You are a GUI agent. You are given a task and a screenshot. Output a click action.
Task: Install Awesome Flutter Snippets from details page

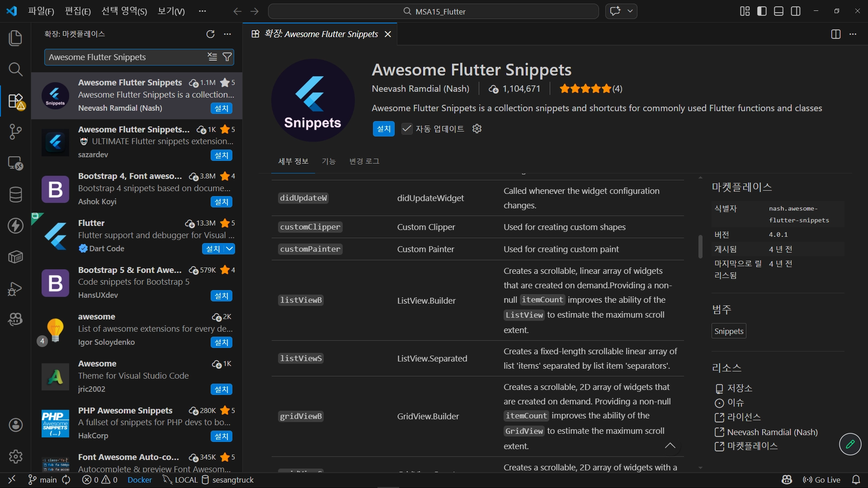pos(383,129)
